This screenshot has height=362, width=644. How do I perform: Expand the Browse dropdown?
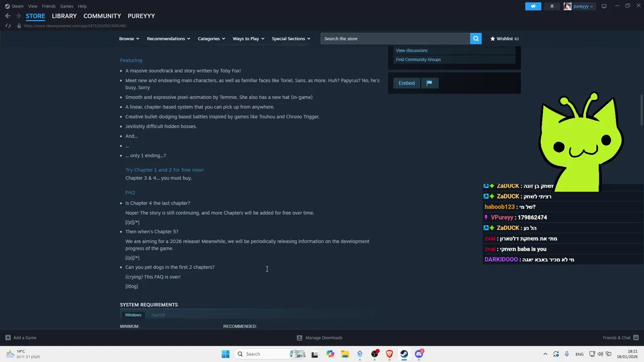pos(129,39)
